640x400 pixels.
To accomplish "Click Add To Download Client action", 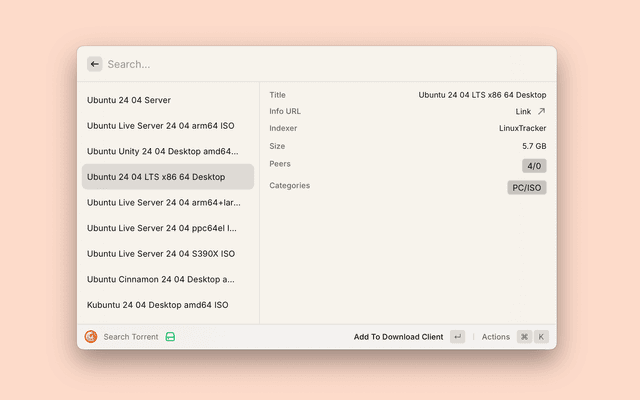I will (398, 337).
